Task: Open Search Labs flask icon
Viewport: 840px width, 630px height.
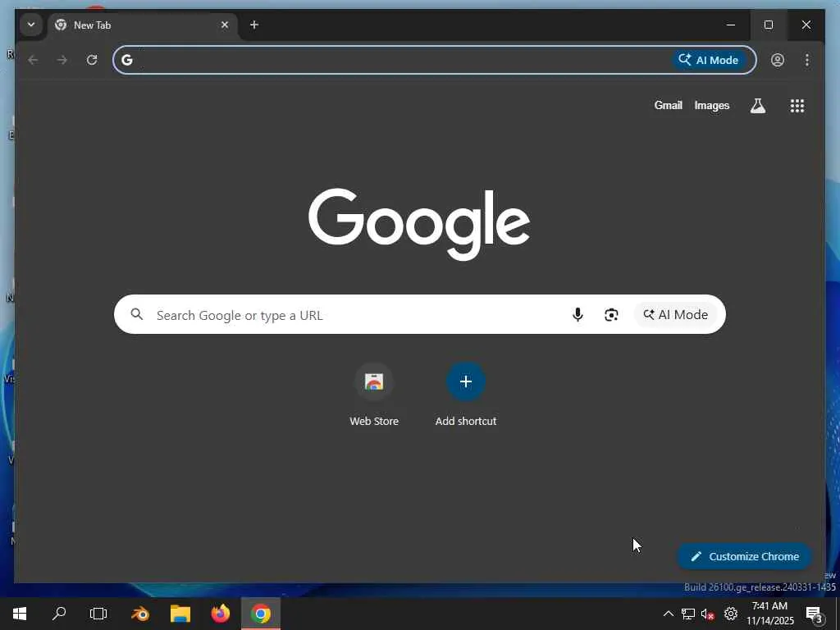Action: [x=757, y=106]
